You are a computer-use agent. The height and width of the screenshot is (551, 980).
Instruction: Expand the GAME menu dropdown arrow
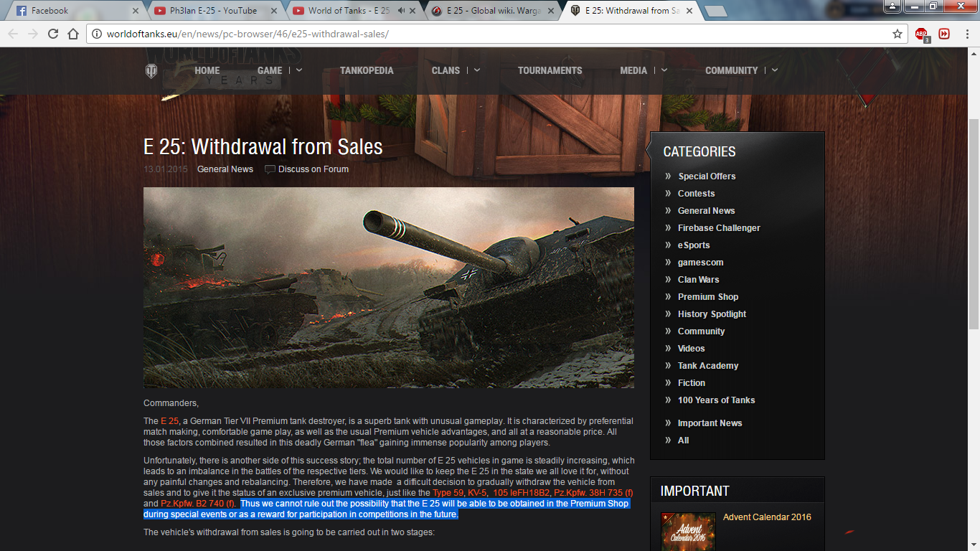[x=299, y=70]
